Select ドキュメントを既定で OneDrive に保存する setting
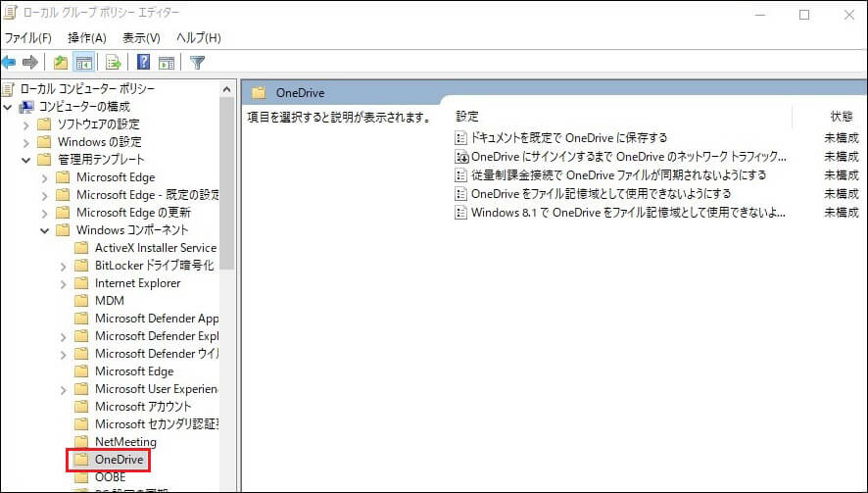The image size is (868, 493). tap(569, 138)
